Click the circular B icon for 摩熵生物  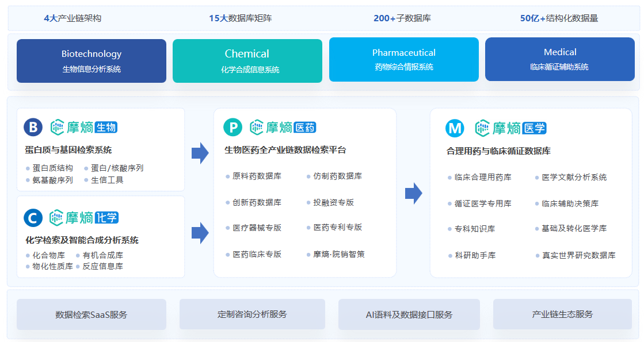33,127
